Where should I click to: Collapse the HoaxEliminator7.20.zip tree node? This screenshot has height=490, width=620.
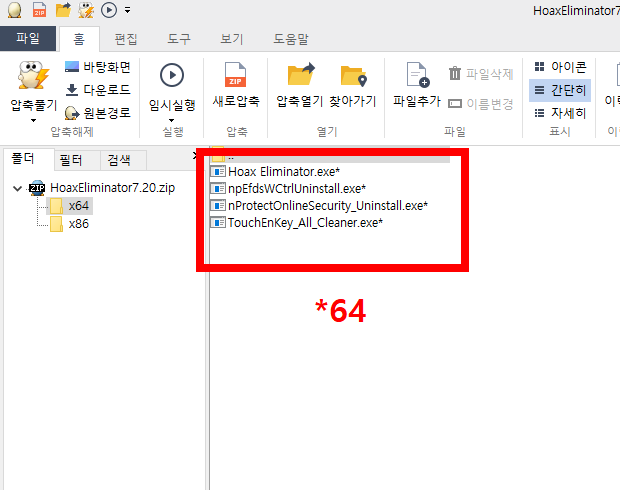(17, 188)
